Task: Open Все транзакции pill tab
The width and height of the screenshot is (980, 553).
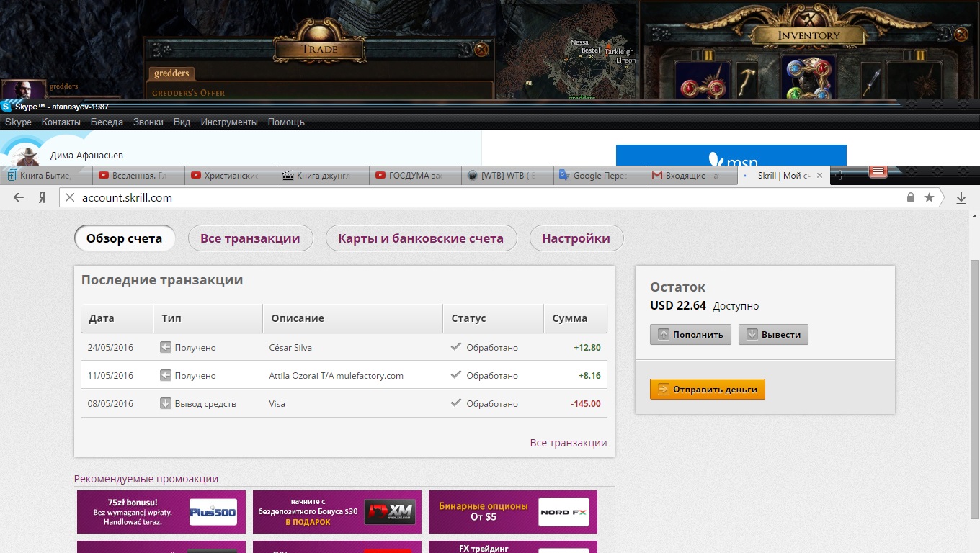Action: (x=250, y=238)
